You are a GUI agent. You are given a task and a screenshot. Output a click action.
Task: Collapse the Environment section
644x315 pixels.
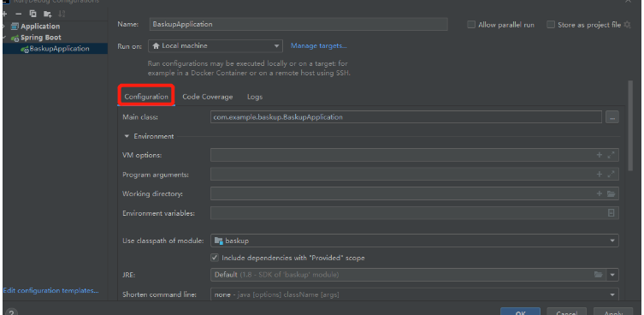127,136
